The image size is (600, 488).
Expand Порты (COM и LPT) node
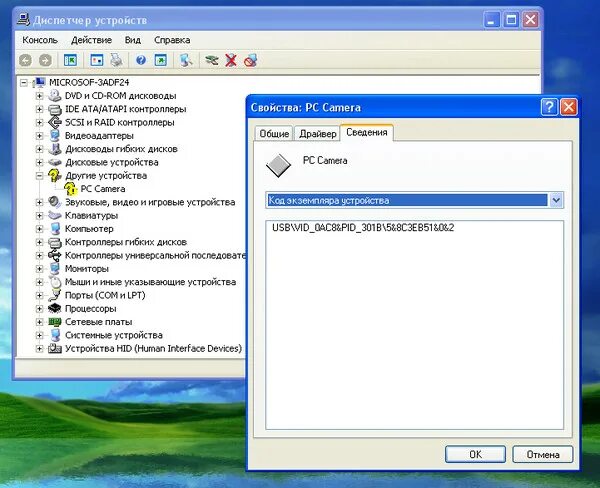pyautogui.click(x=39, y=295)
